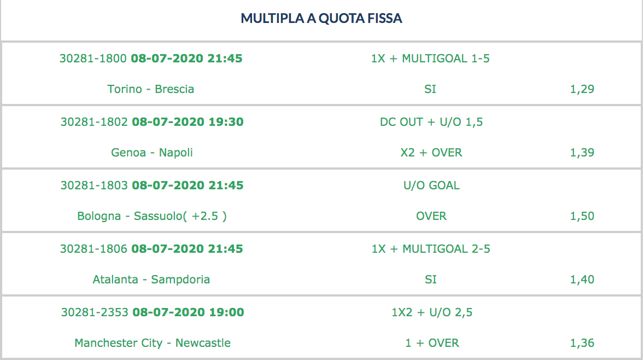Open the Atalanta - Sampdoria match

click(x=151, y=280)
